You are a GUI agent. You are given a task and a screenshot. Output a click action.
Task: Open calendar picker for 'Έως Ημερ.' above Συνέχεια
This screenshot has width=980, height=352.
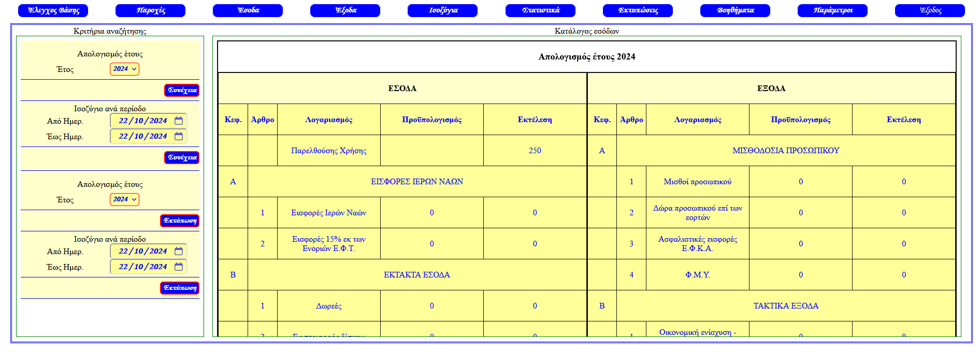179,136
